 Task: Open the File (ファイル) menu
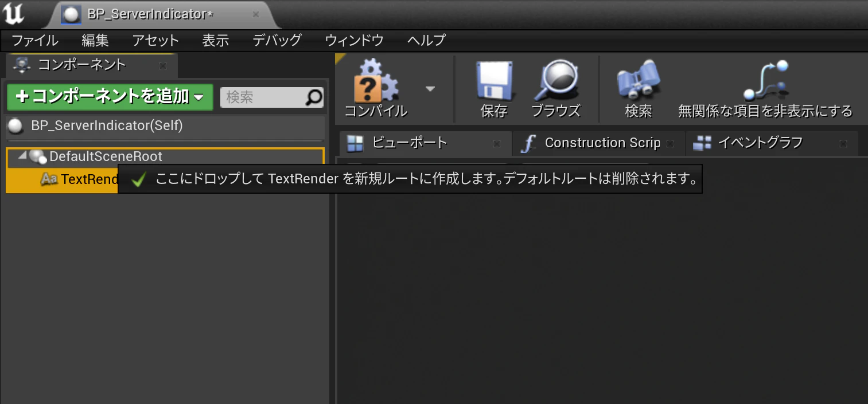pos(35,40)
